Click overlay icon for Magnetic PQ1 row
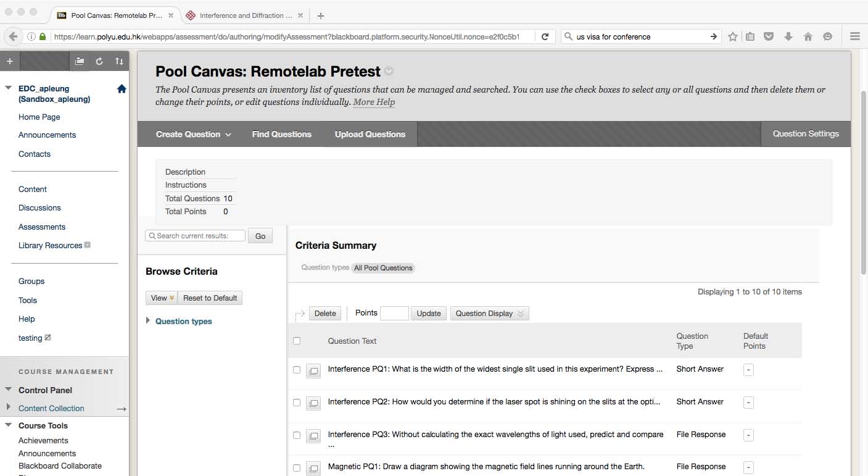Screen dimensions: 868x476 coord(313,468)
